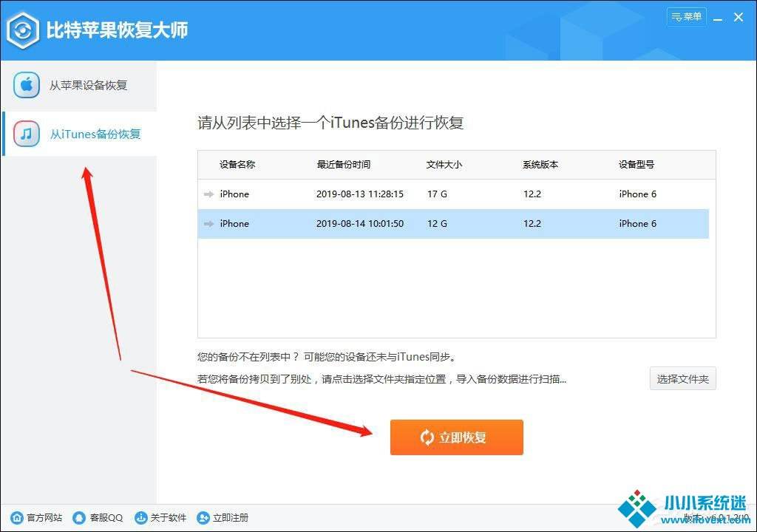The height and width of the screenshot is (532, 757).
Task: Click the 设备型号 column header
Action: point(637,165)
